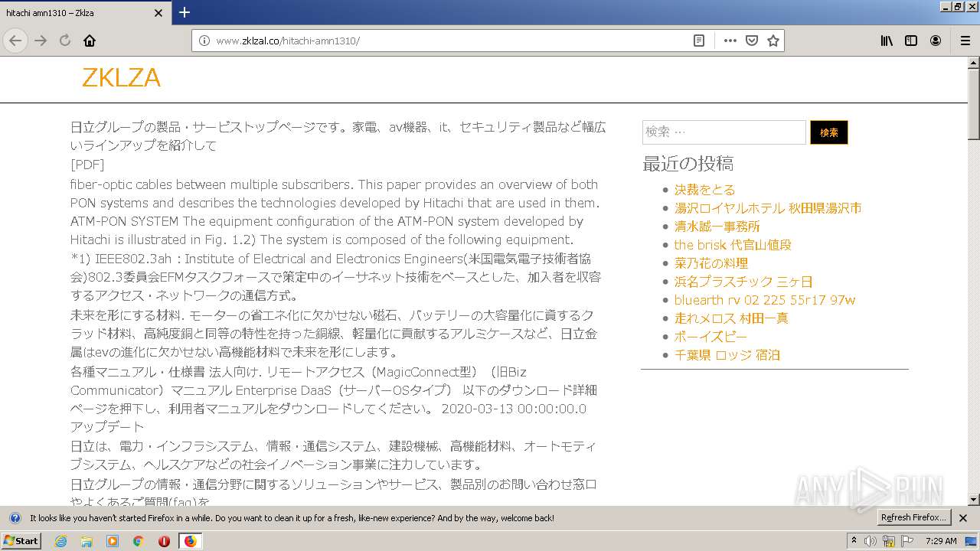This screenshot has width=980, height=551.
Task: Toggle reader view for this page
Action: click(x=699, y=41)
